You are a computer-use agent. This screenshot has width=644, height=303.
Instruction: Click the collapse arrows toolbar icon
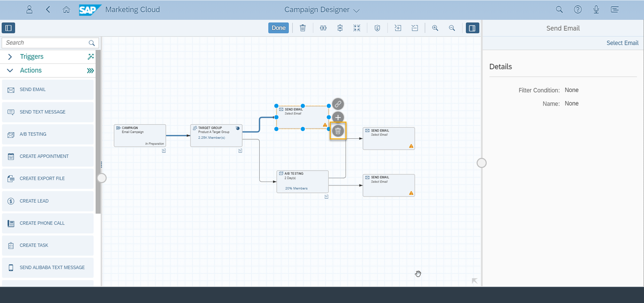[x=357, y=28]
